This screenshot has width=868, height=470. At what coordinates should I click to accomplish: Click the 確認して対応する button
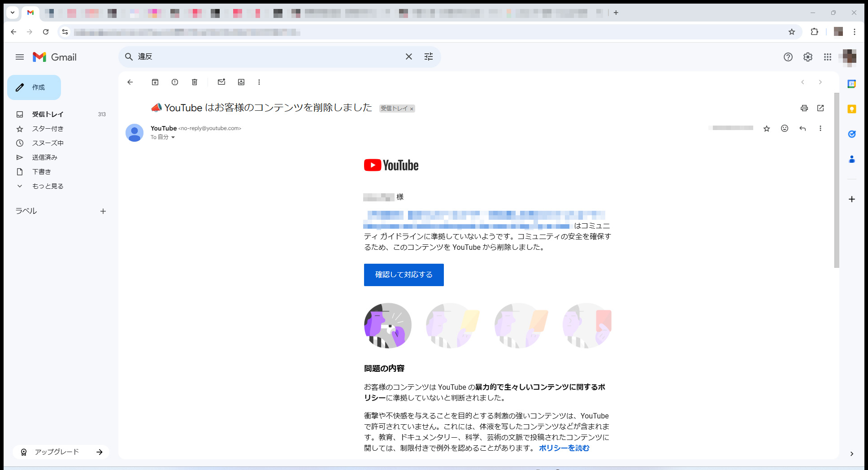coord(404,274)
